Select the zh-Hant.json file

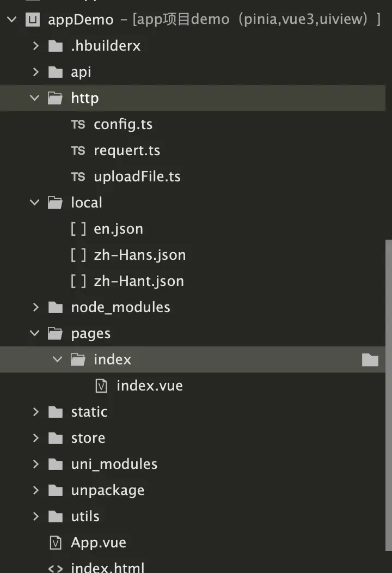pyautogui.click(x=138, y=281)
